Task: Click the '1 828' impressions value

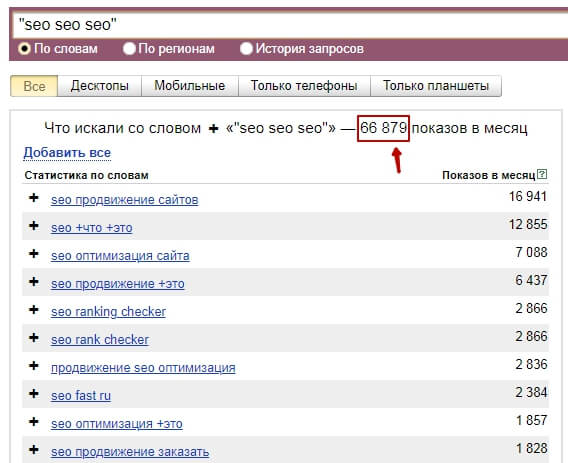Action: tap(531, 448)
